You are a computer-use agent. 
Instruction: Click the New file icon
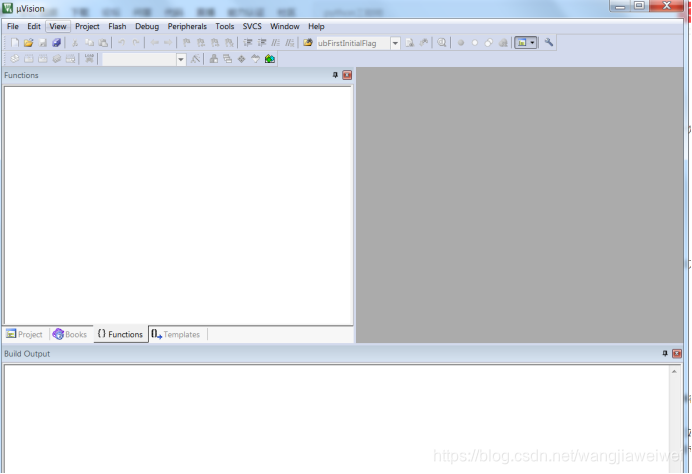tap(15, 43)
